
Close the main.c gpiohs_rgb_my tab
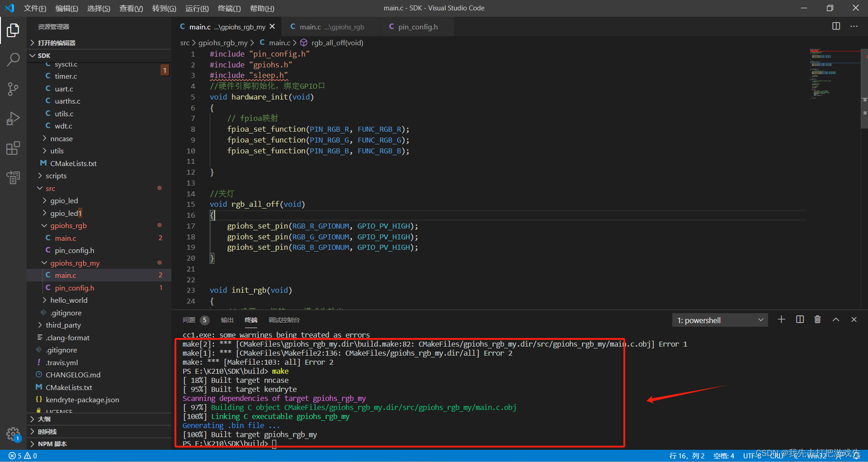pyautogui.click(x=272, y=27)
